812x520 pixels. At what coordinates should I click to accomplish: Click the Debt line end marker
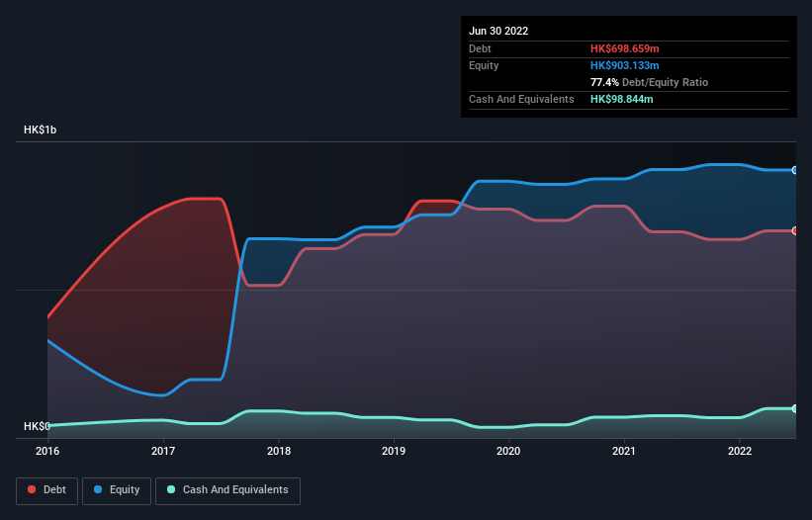[x=795, y=230]
